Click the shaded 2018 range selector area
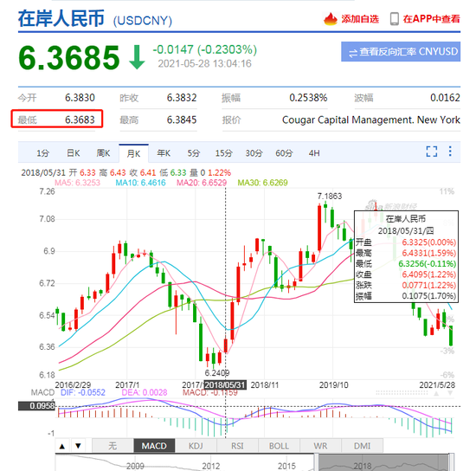 [x=383, y=463]
